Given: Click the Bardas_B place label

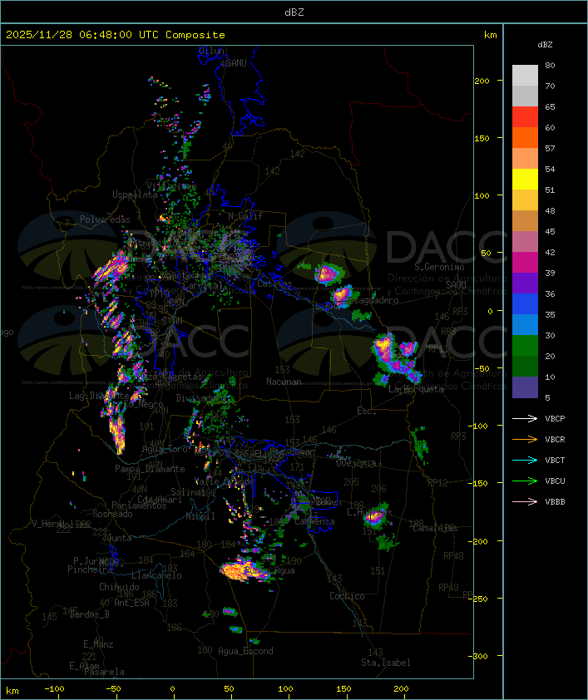Looking at the screenshot, I should tap(90, 614).
